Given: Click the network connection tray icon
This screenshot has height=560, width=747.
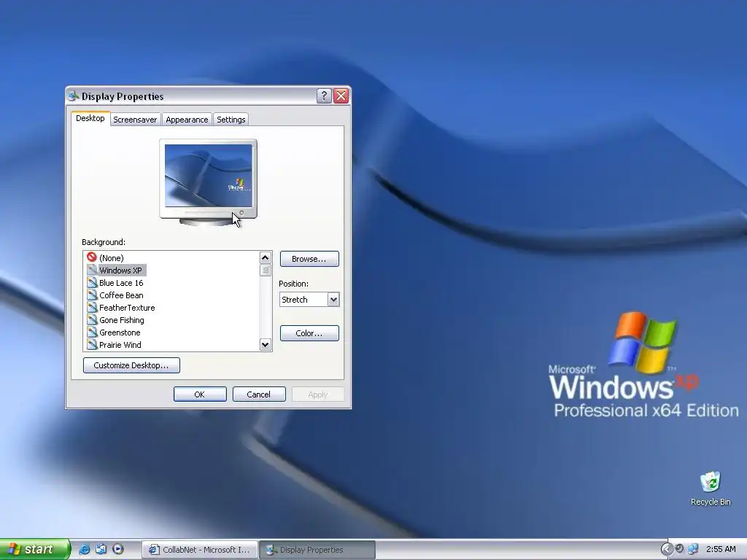Looking at the screenshot, I should tap(693, 549).
